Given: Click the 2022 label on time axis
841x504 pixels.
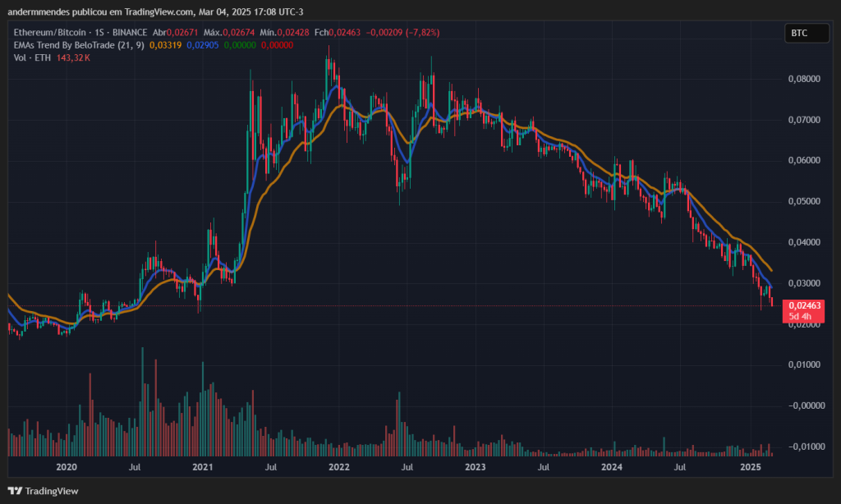Looking at the screenshot, I should click(339, 467).
